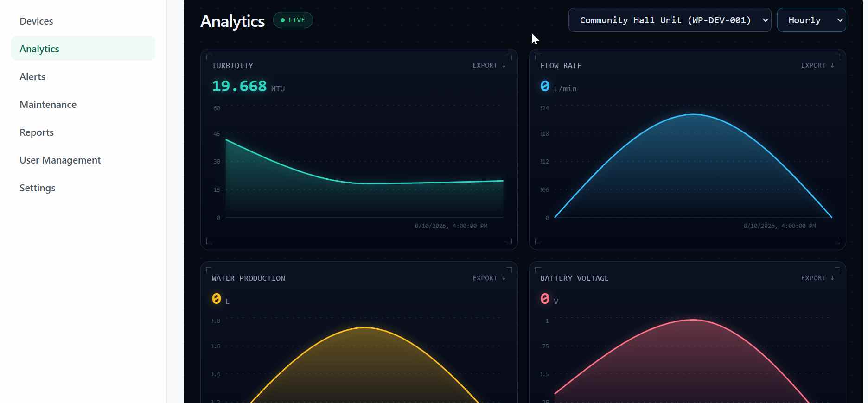Export the Water Production chart data
This screenshot has height=403, width=868.
coord(489,278)
